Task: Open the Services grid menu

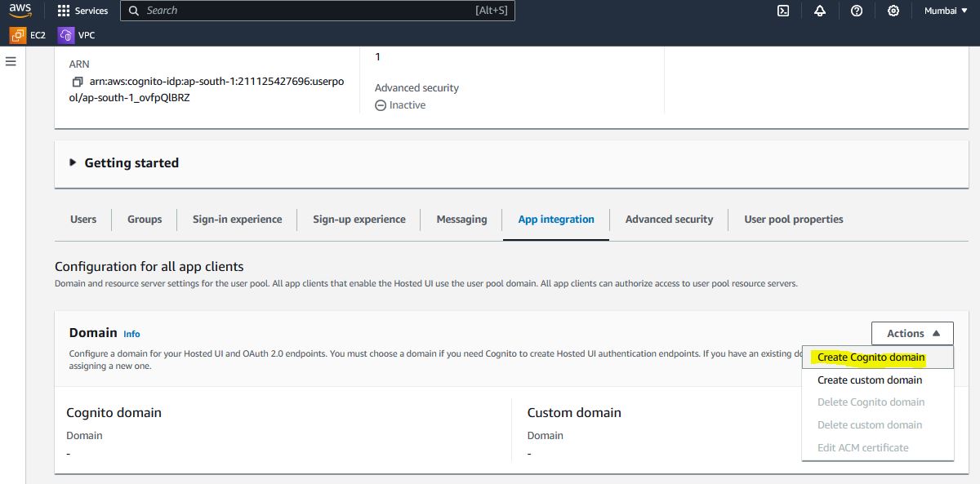Action: (x=82, y=11)
